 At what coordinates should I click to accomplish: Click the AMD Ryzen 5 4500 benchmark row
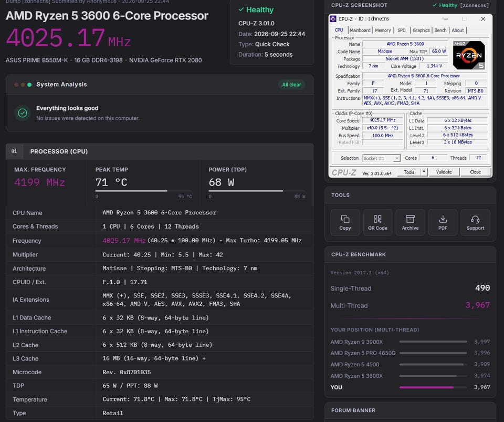click(x=410, y=364)
